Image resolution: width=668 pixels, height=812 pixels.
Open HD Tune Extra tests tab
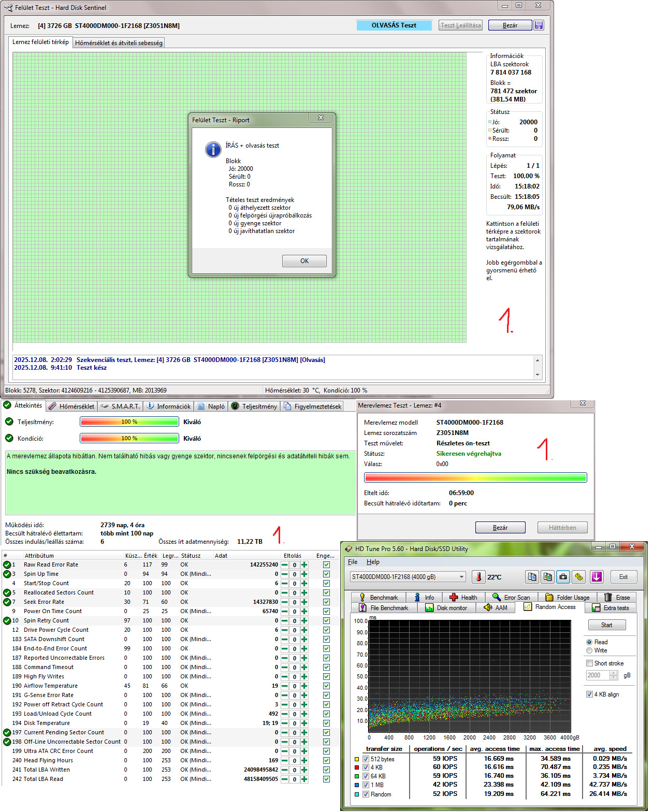611,607
